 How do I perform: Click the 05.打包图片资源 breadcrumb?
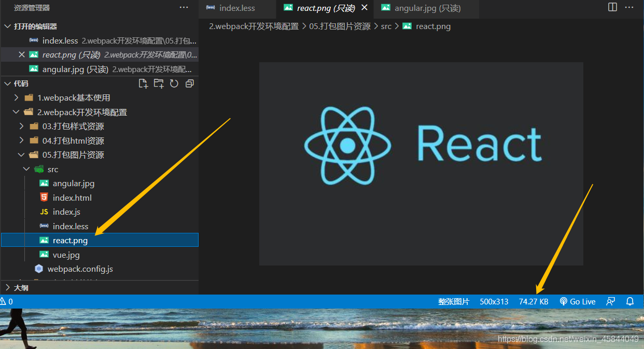click(x=340, y=26)
